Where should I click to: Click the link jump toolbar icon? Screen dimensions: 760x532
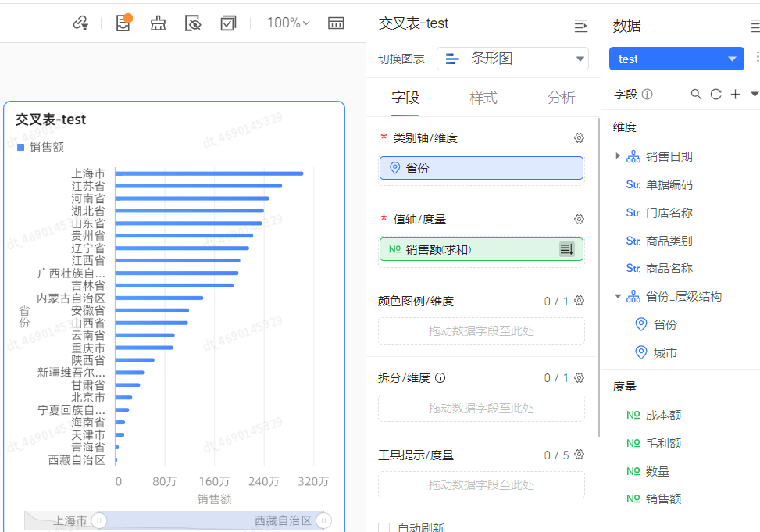coord(80,23)
